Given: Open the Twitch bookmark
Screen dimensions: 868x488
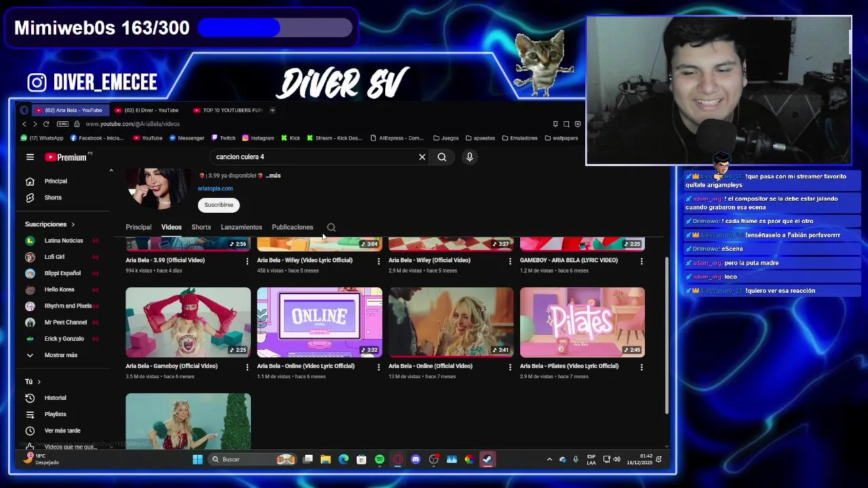Looking at the screenshot, I should click(223, 138).
